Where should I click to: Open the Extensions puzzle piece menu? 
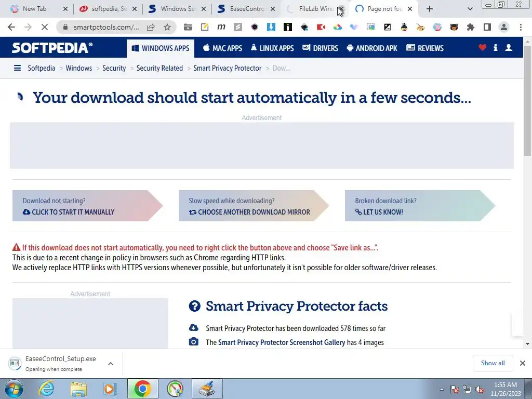tap(471, 27)
